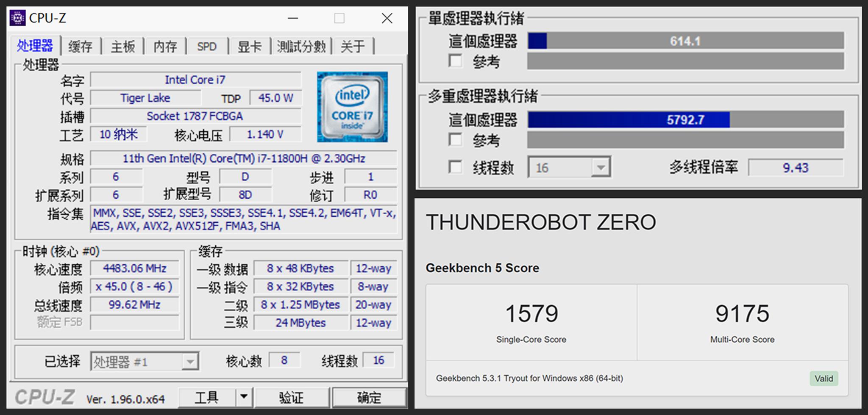Image resolution: width=868 pixels, height=415 pixels.
Task: Open the 内存 tab
Action: (165, 47)
